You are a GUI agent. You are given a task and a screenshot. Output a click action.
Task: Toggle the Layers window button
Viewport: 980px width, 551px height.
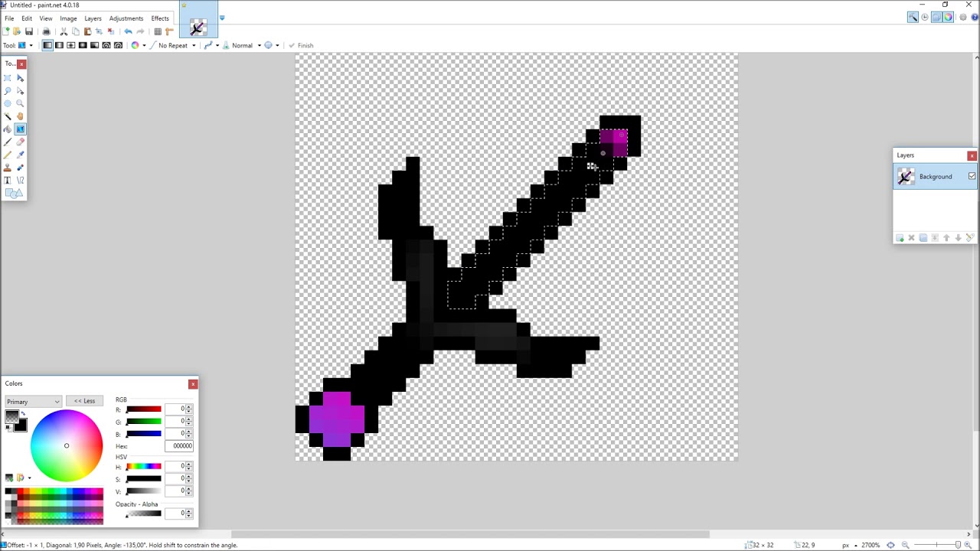pos(936,17)
